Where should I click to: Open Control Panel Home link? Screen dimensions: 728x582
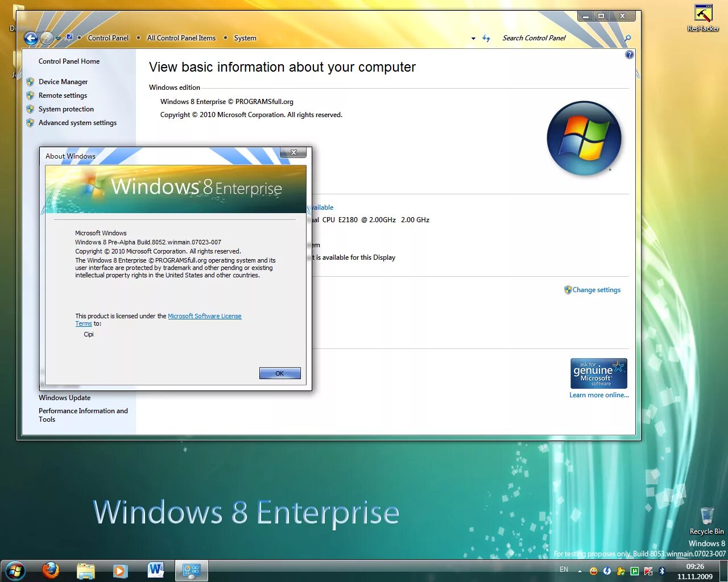pos(69,61)
